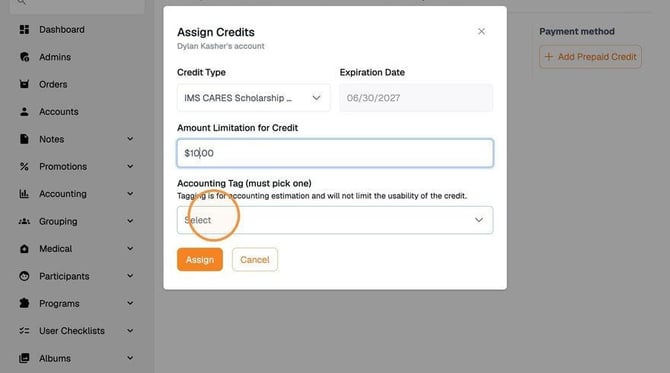Click the User Checklists icon
Image resolution: width=670 pixels, height=373 pixels.
(x=24, y=331)
